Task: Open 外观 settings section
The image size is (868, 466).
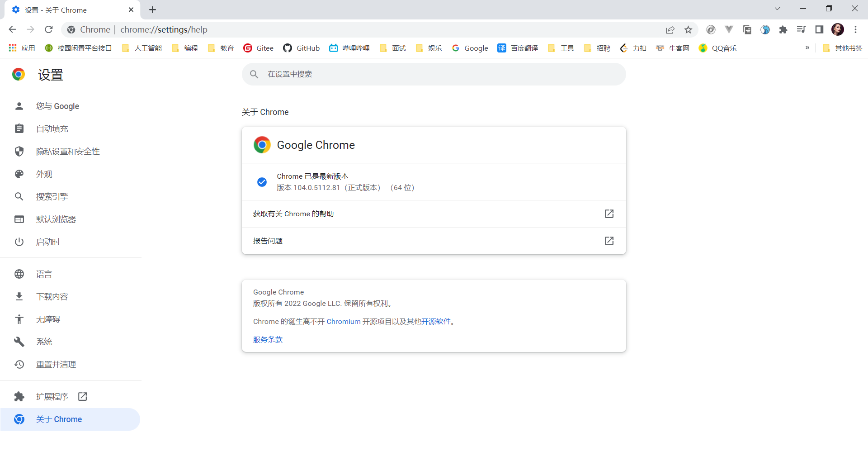Action: pyautogui.click(x=70, y=174)
